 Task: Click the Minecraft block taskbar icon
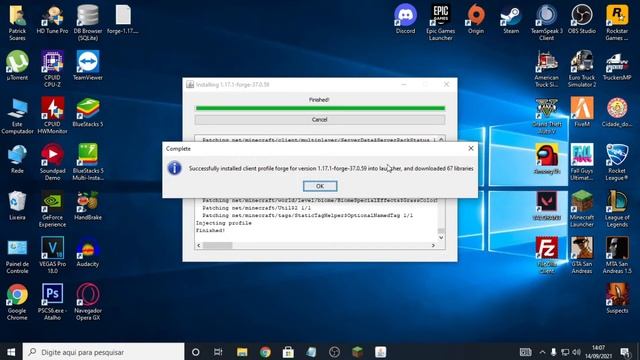[x=358, y=352]
